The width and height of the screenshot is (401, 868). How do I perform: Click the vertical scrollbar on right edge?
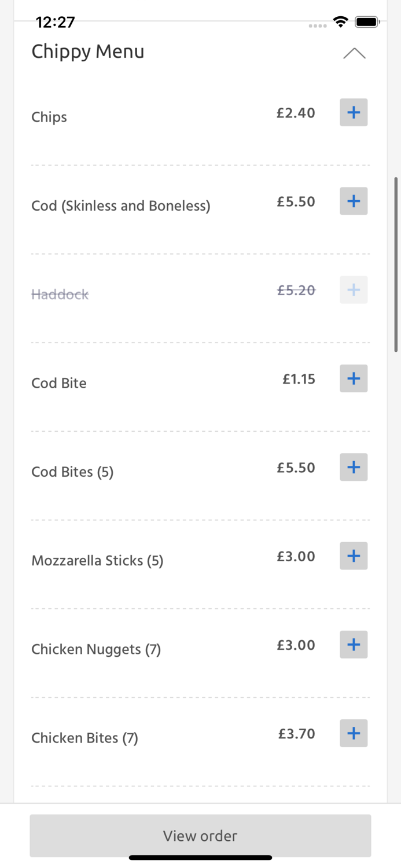(396, 264)
